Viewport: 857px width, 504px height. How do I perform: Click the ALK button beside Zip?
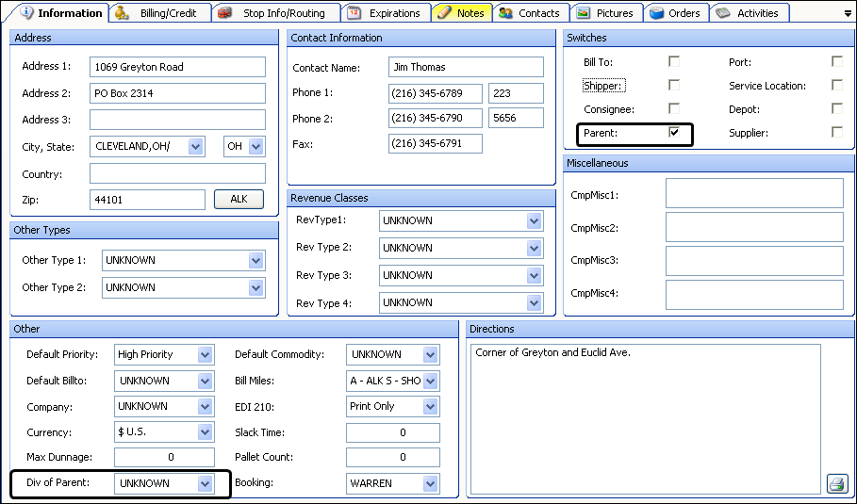[x=239, y=200]
